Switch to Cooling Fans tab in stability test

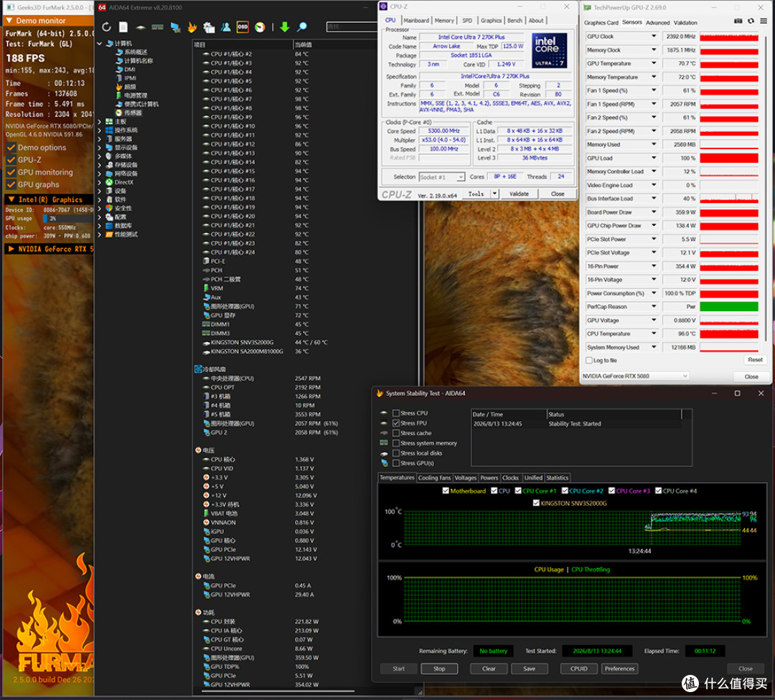tap(434, 478)
